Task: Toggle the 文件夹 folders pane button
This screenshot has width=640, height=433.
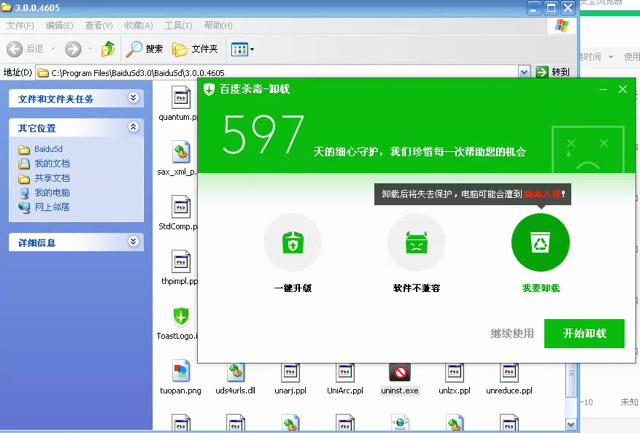Action: (x=195, y=49)
